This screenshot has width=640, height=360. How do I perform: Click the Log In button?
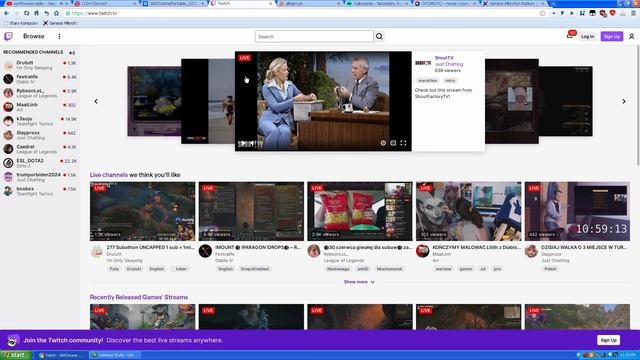tap(587, 36)
